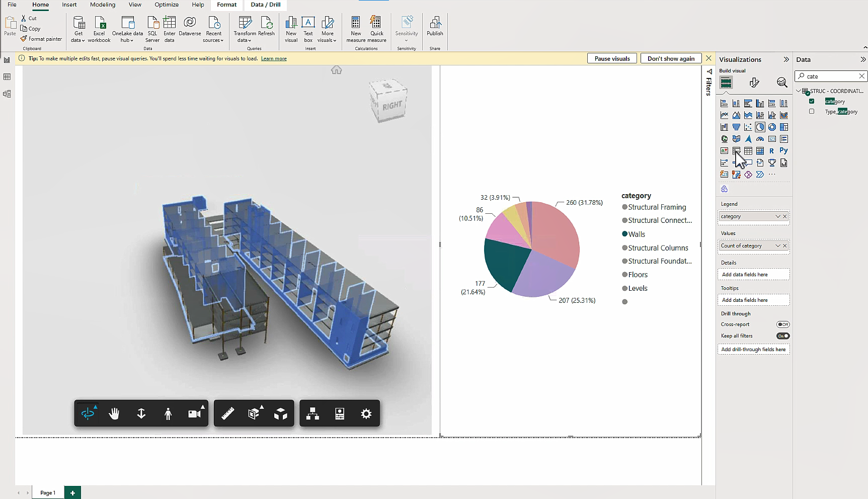Click the Walls legend color marker
The image size is (868, 499).
625,234
